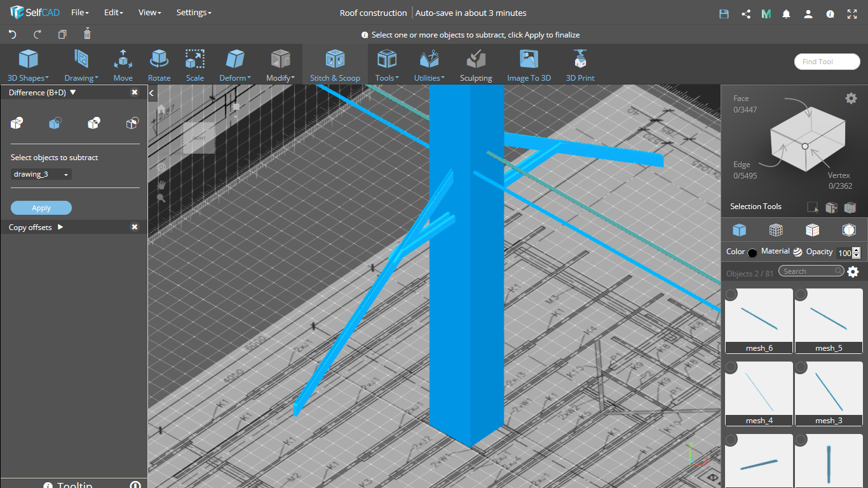Open view cube dropdown arrow
The height and width of the screenshot is (488, 868).
click(x=236, y=117)
